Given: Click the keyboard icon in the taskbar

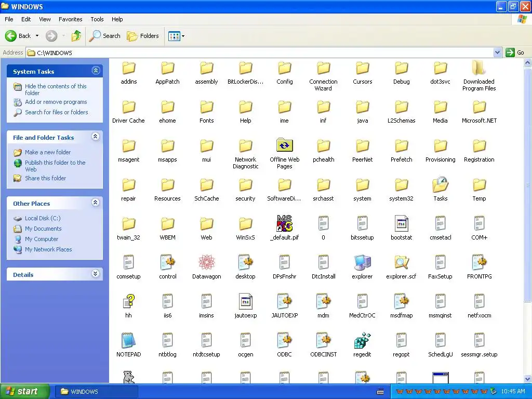Looking at the screenshot, I should click(x=380, y=392).
